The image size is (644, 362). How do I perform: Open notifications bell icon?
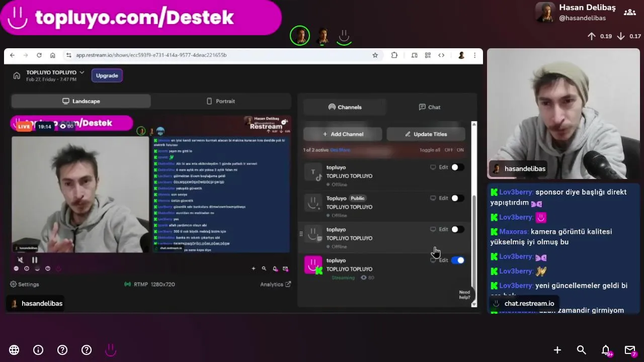tap(606, 350)
